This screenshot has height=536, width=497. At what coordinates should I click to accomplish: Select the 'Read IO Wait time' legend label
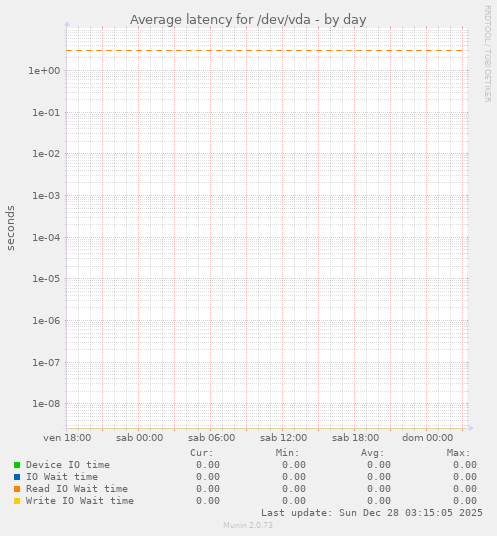coord(77,489)
